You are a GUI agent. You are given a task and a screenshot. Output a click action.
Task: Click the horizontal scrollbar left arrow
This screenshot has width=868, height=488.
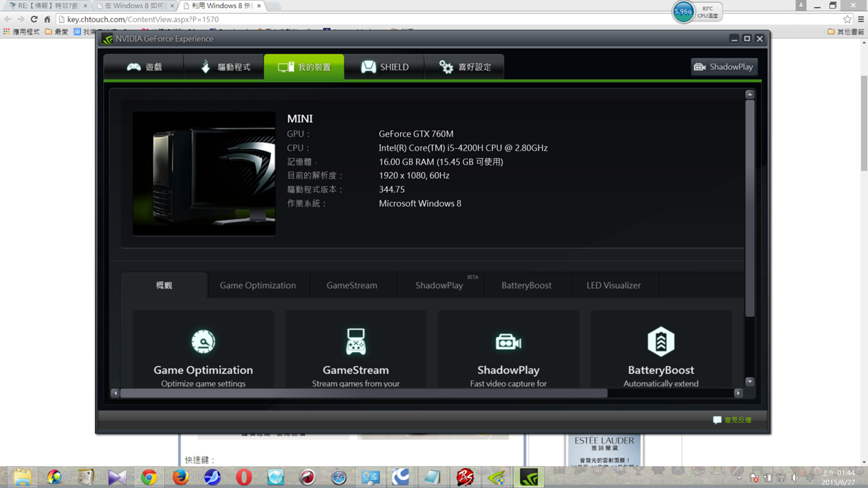pos(115,393)
